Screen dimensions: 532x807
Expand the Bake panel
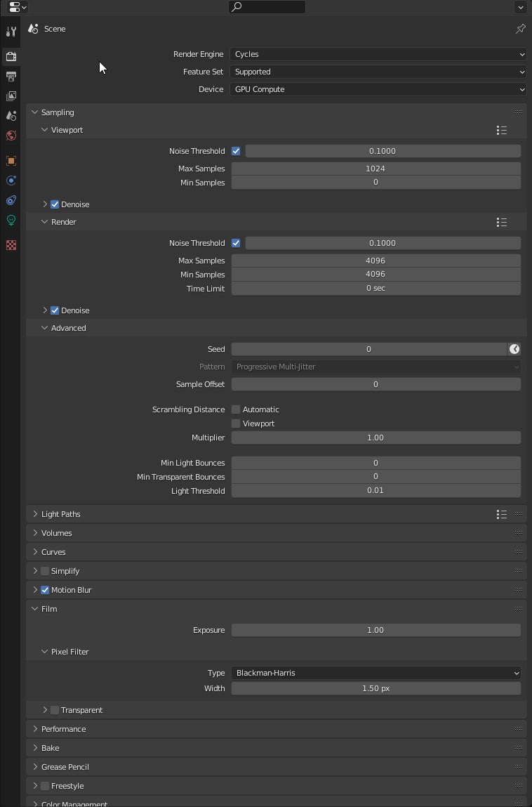[x=35, y=748]
